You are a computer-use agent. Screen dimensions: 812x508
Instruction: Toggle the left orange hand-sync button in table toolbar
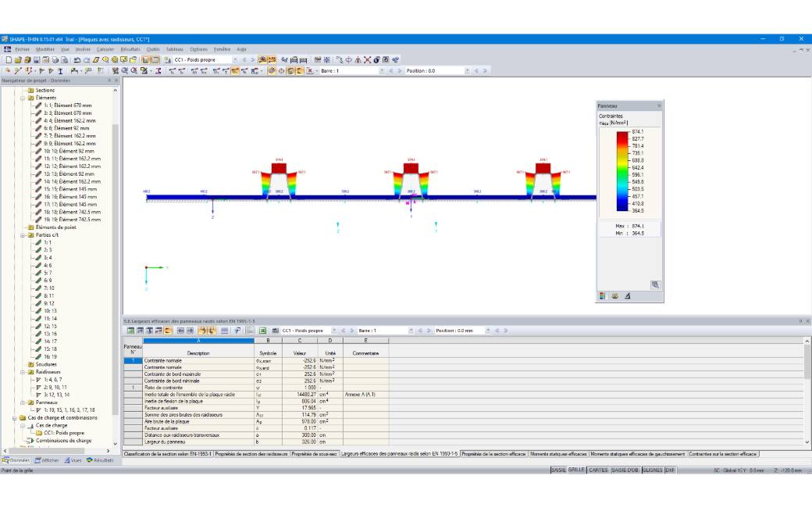point(202,330)
